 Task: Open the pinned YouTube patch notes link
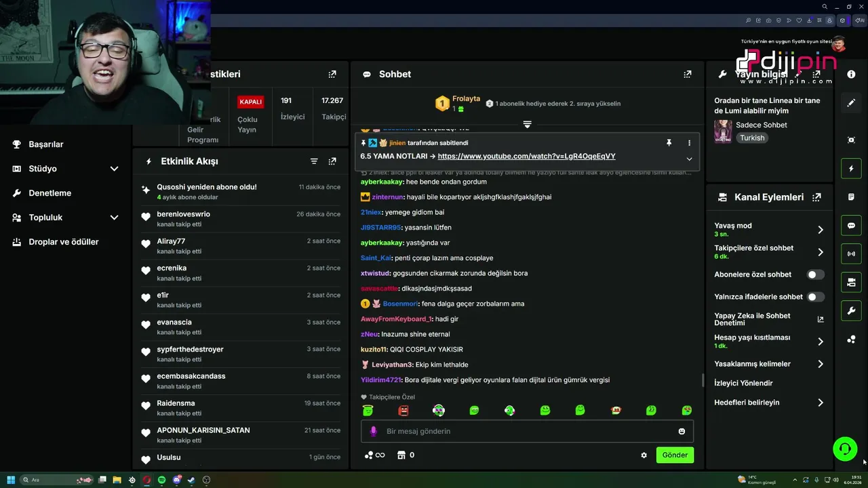coord(527,157)
